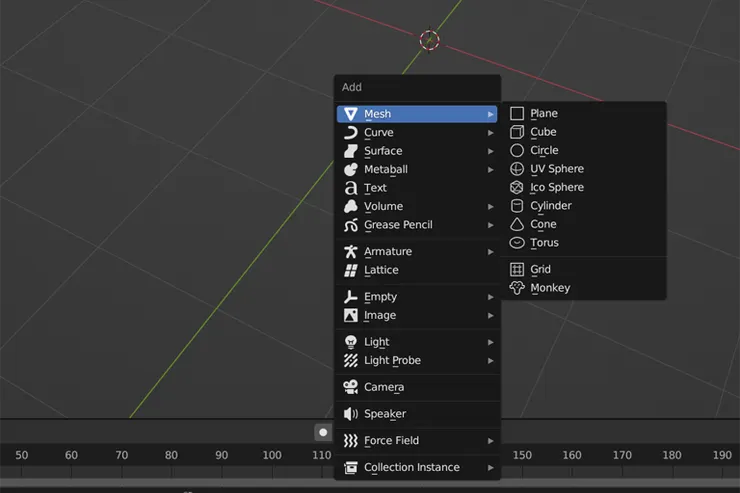
Task: Click the Torus icon
Action: click(x=517, y=242)
